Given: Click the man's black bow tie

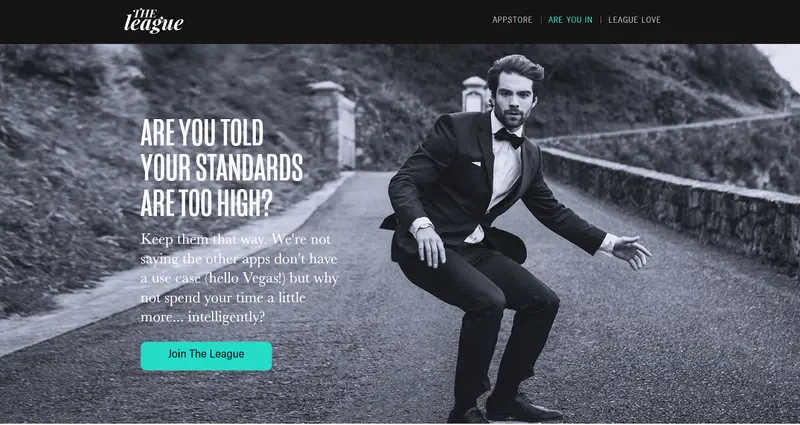Looking at the screenshot, I should (x=509, y=137).
